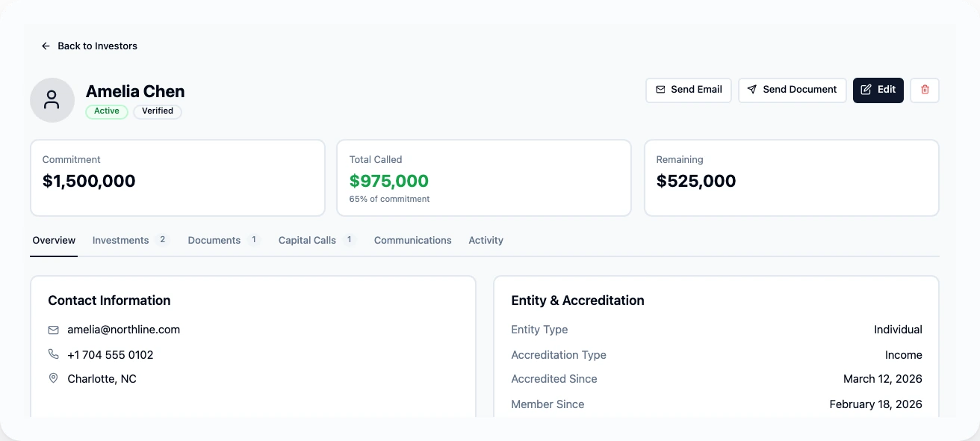Screen dimensions: 980x441
Task: Click the Remaining $525,000 amount
Action: pyautogui.click(x=696, y=181)
